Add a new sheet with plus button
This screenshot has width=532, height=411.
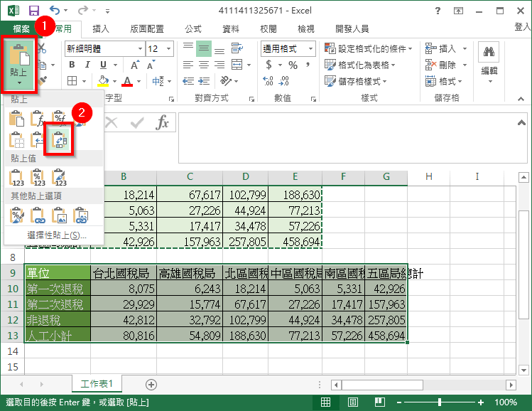pyautogui.click(x=151, y=385)
